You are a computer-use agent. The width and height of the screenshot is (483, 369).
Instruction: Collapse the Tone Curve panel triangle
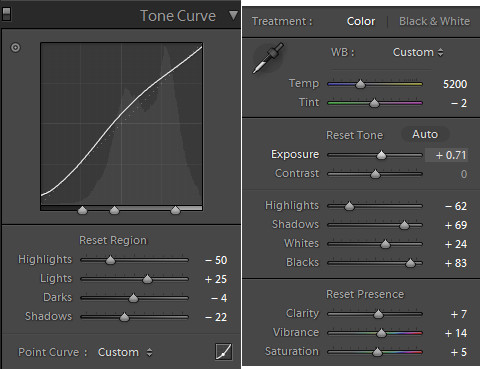tap(233, 15)
